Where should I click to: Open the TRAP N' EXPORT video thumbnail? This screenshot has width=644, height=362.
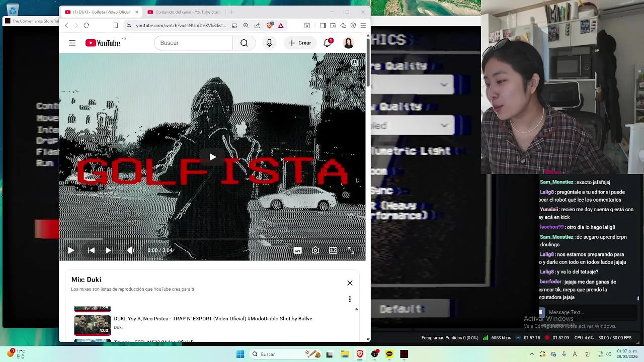pos(92,325)
